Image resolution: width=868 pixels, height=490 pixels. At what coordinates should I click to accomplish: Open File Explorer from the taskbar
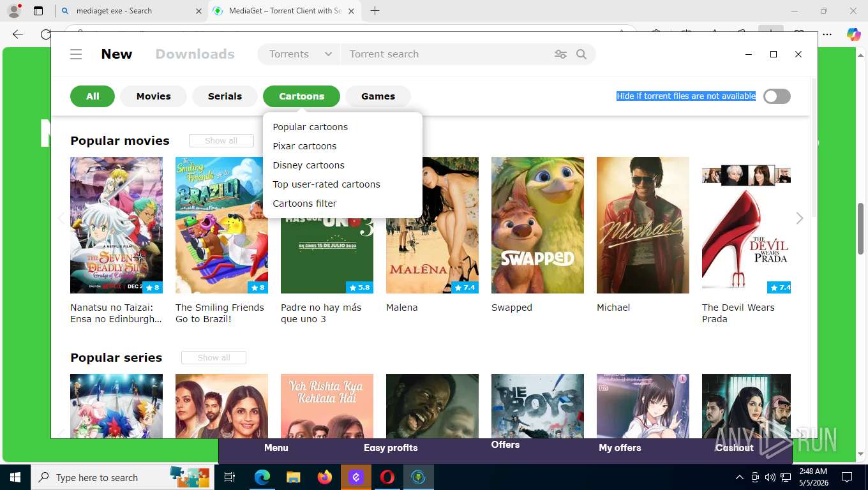(x=293, y=477)
